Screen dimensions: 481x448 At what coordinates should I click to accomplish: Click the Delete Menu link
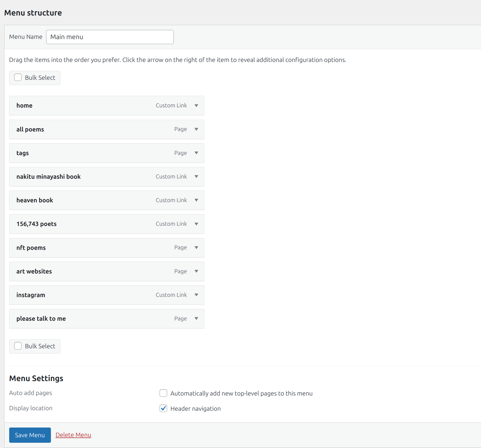click(73, 435)
